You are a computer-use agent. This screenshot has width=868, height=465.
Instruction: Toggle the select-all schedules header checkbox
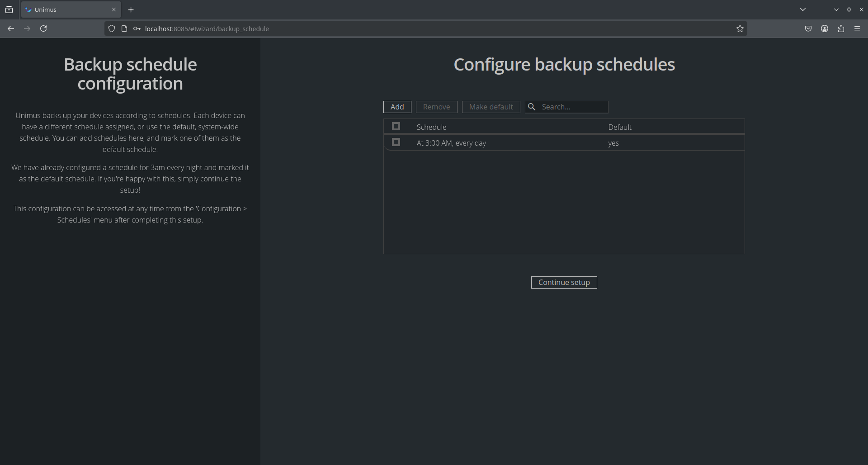point(396,127)
